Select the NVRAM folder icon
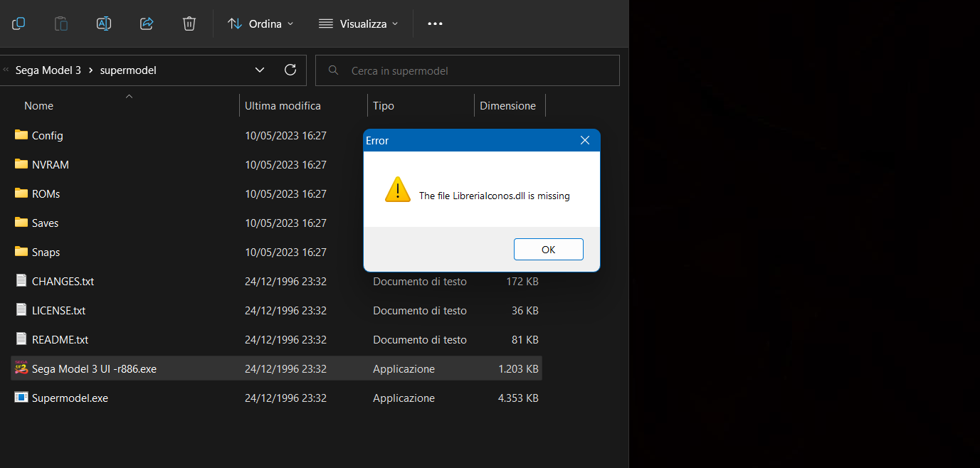 coord(21,164)
